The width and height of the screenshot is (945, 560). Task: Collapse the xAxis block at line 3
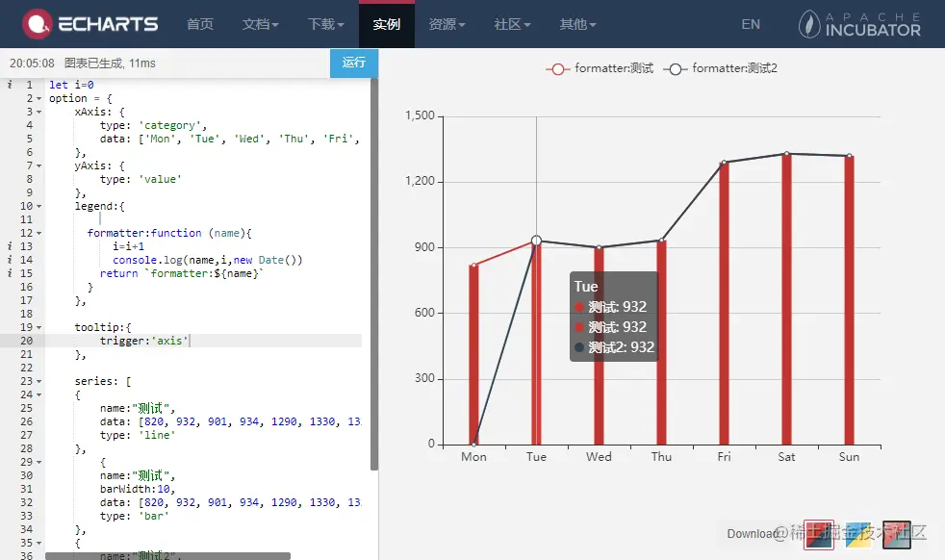coord(39,113)
